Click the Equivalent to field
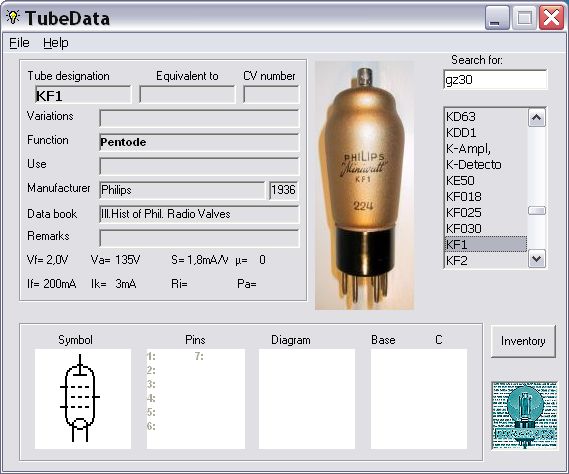Viewport: 569px width, 474px height. click(187, 95)
